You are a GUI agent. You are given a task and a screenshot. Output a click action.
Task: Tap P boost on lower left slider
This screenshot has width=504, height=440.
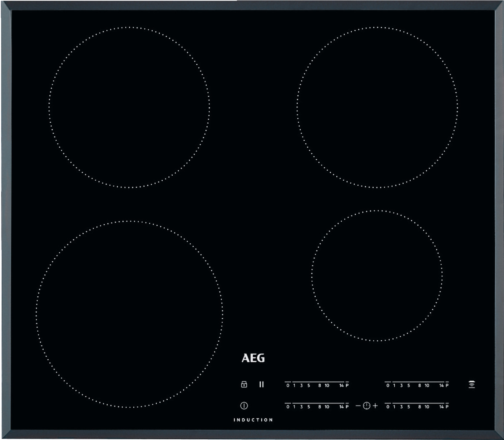(x=347, y=406)
